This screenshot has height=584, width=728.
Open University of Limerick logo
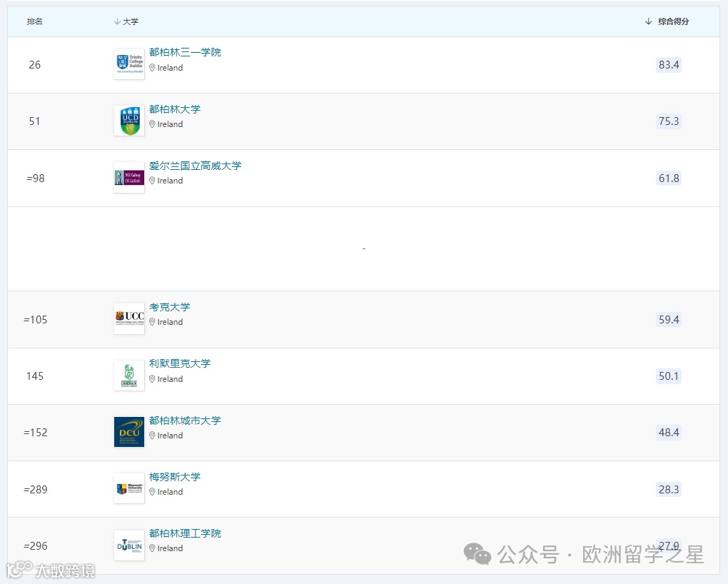129,376
